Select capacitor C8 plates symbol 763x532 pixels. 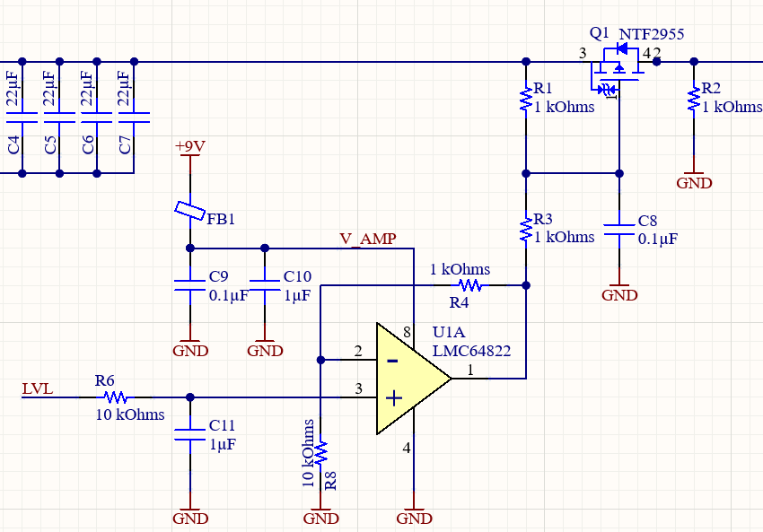pyautogui.click(x=619, y=230)
